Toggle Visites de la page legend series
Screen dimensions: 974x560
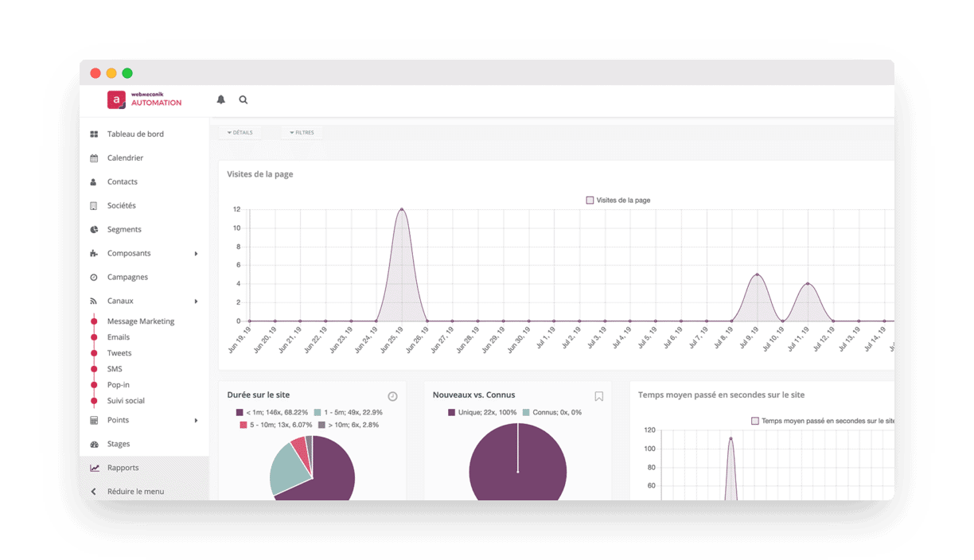[x=618, y=200]
